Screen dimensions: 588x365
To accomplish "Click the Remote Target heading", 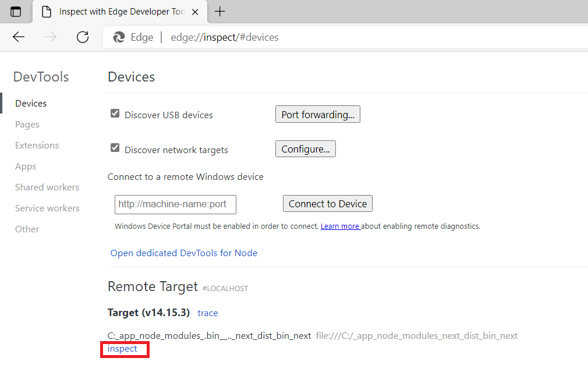I will 153,286.
